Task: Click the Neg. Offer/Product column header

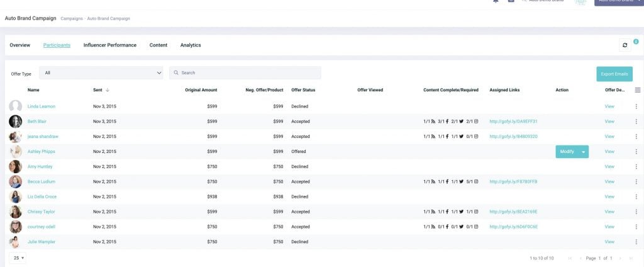Action: click(264, 89)
